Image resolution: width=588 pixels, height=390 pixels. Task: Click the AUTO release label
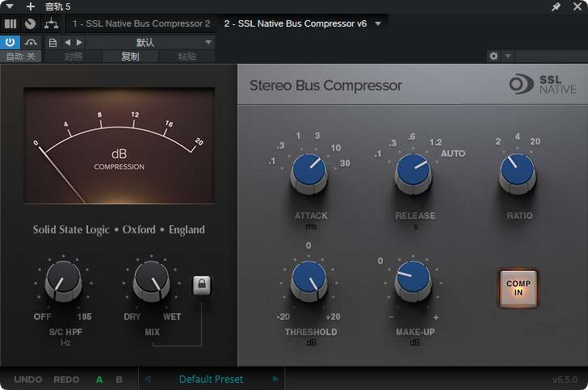pos(453,153)
